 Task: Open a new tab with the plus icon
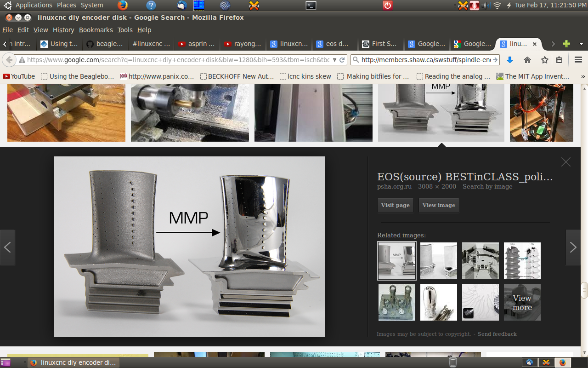pyautogui.click(x=566, y=44)
